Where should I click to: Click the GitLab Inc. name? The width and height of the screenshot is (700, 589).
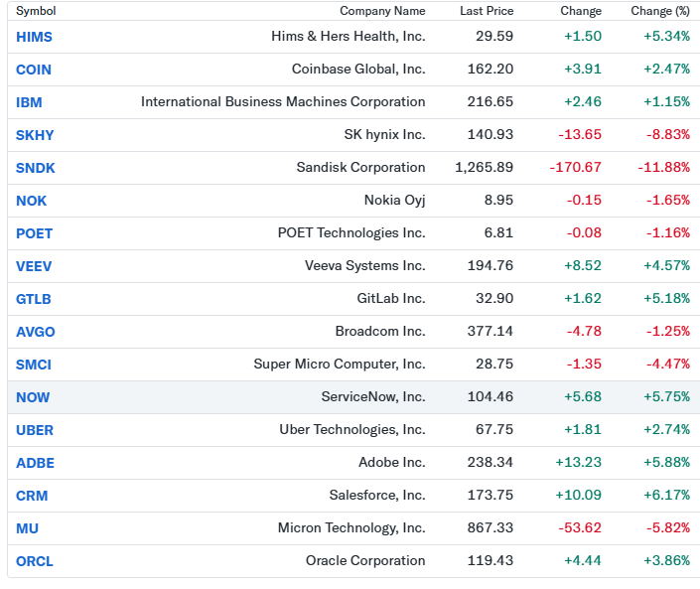[x=391, y=298]
